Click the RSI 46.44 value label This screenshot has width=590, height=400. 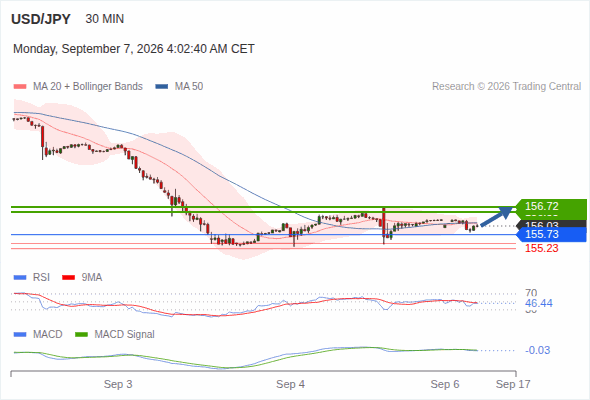(x=539, y=303)
